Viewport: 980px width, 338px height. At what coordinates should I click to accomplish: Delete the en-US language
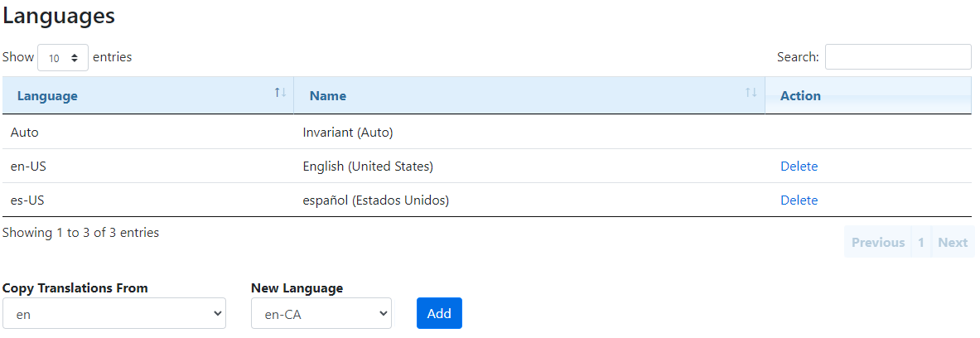[799, 167]
